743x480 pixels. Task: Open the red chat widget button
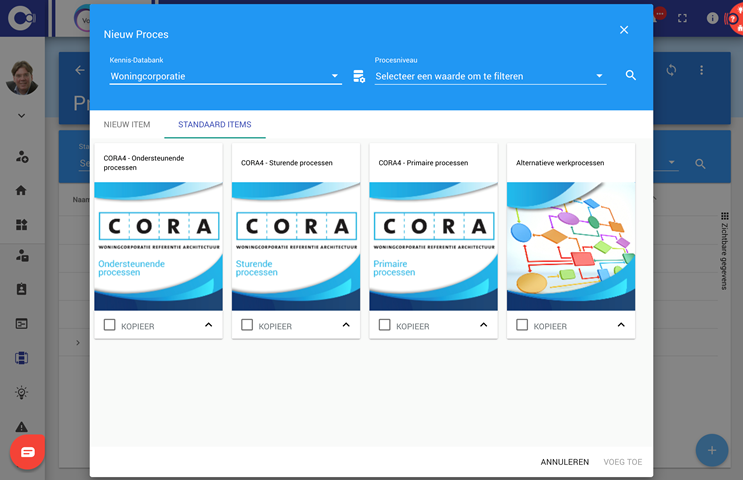[27, 452]
